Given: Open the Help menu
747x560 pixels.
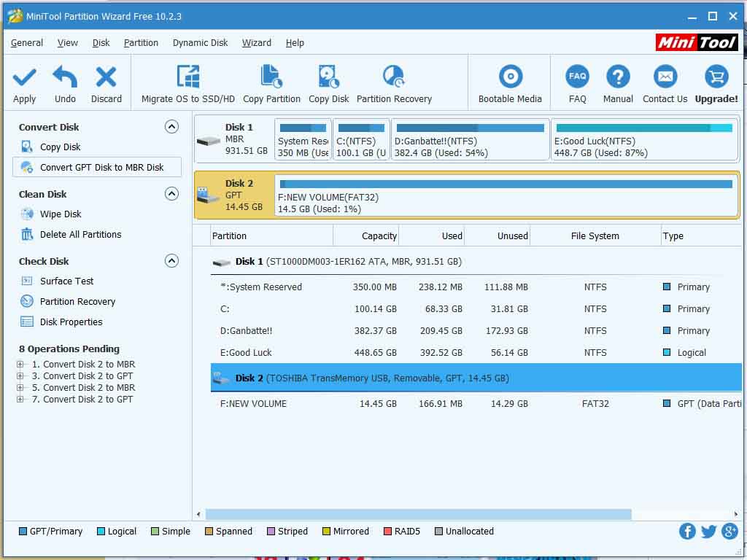Looking at the screenshot, I should point(295,43).
